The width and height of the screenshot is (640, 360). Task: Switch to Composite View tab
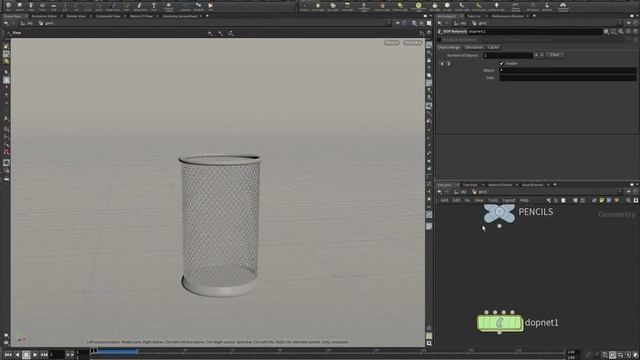[x=108, y=16]
